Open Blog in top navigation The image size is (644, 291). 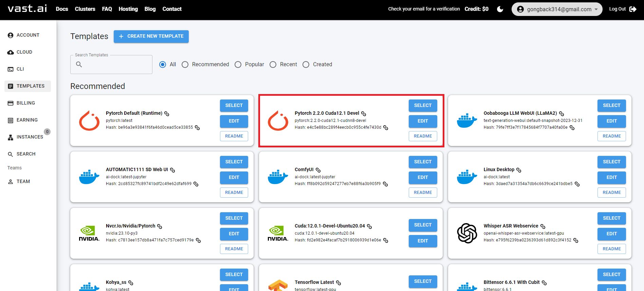click(x=150, y=9)
